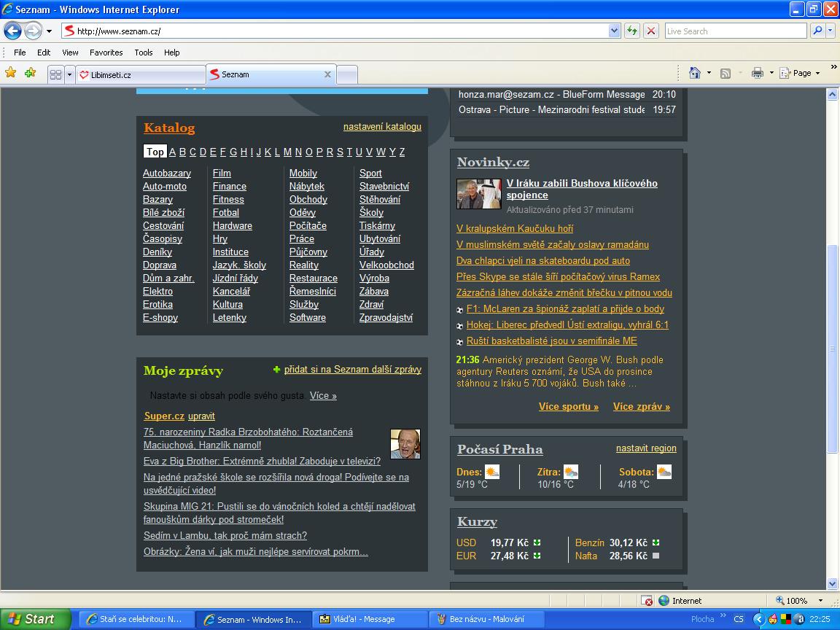This screenshot has width=840, height=630.
Task: Click the Start button
Action: (x=35, y=619)
